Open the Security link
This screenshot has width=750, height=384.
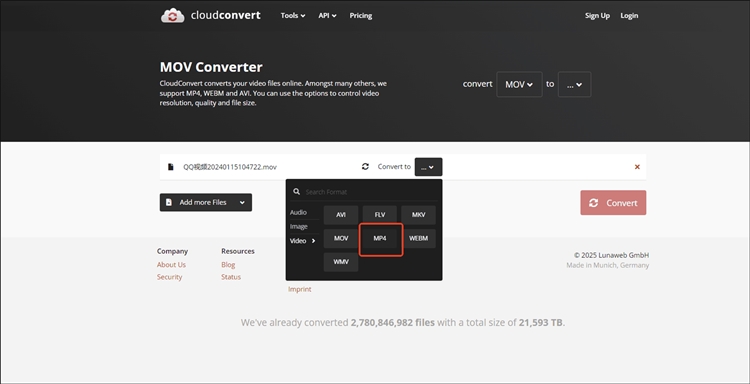(x=169, y=277)
